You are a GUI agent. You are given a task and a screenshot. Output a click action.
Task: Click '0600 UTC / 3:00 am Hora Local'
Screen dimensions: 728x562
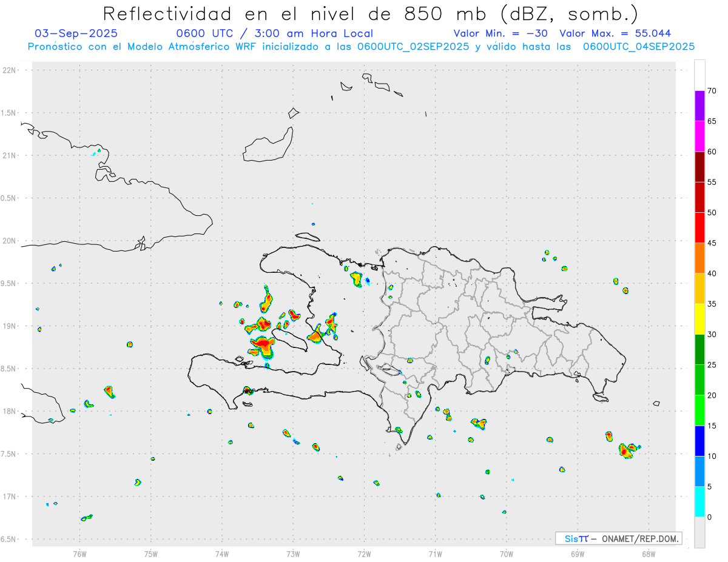[x=274, y=33]
